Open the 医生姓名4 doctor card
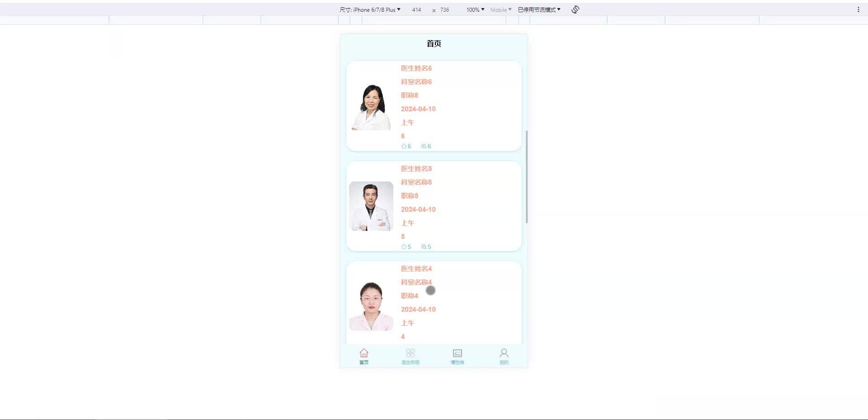 click(433, 302)
